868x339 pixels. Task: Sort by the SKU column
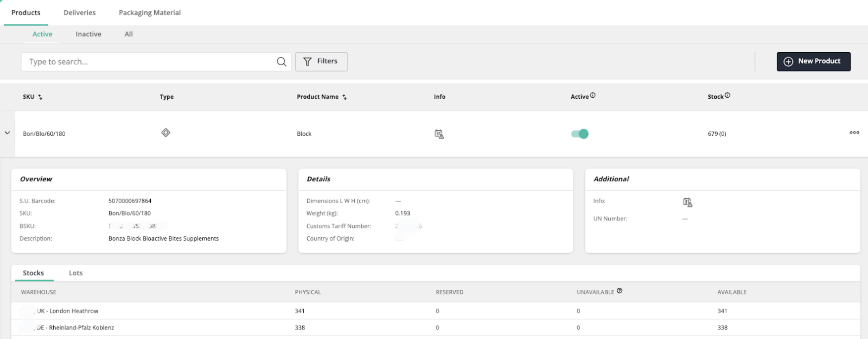(40, 97)
